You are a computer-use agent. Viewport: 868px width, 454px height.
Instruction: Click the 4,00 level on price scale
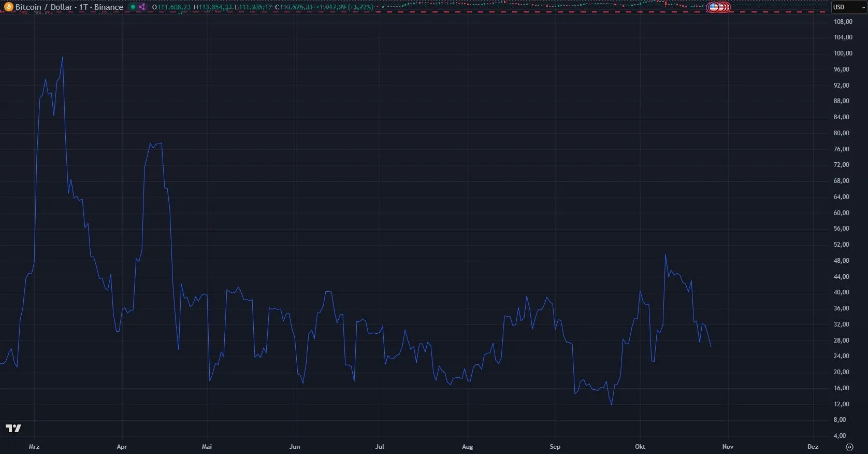point(840,436)
